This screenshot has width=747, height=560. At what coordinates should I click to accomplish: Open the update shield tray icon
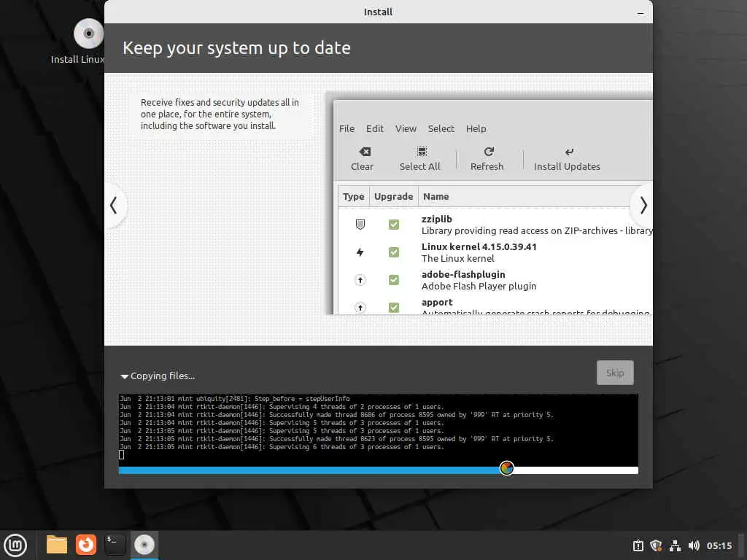pos(656,545)
